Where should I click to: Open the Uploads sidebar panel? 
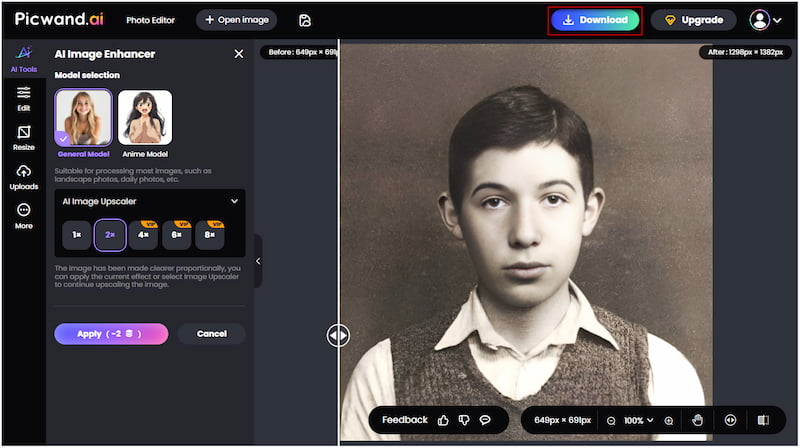pyautogui.click(x=24, y=177)
